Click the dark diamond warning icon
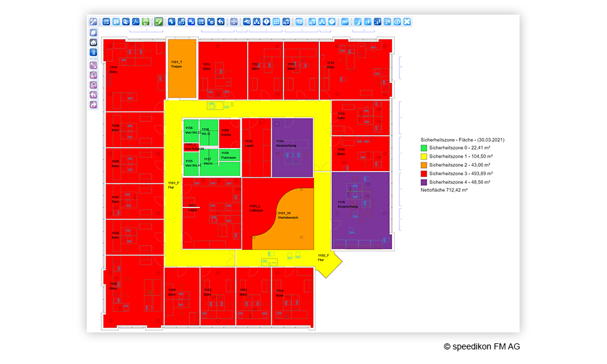 (266, 22)
